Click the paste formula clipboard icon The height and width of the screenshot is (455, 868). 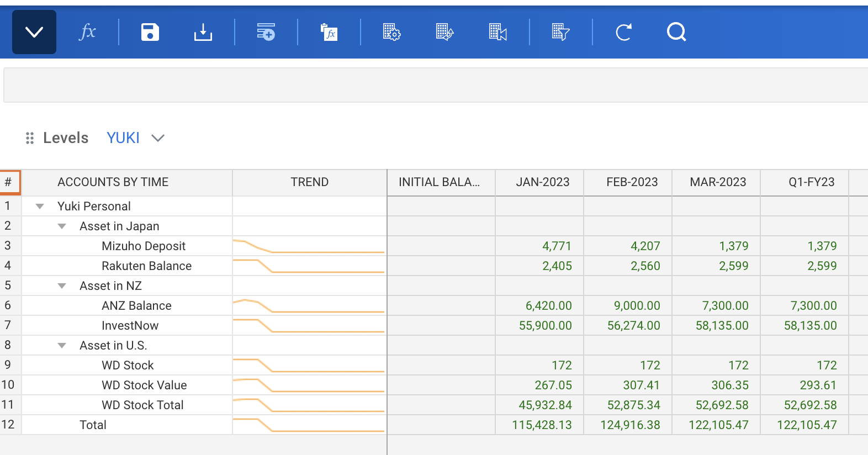pos(329,32)
